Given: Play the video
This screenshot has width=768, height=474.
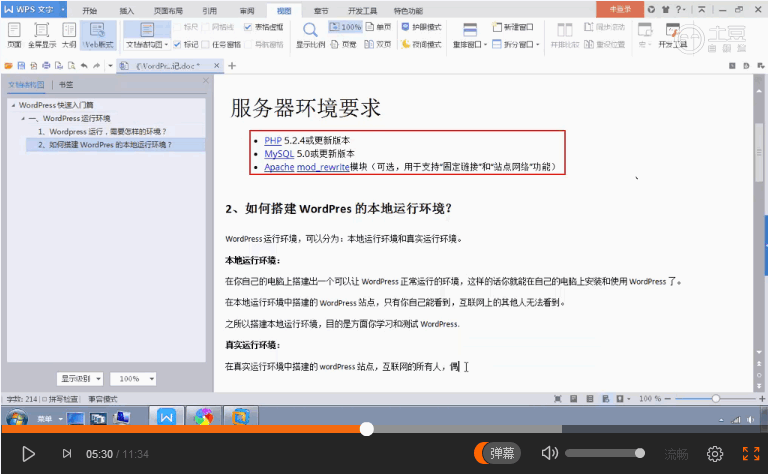Looking at the screenshot, I should (x=28, y=454).
